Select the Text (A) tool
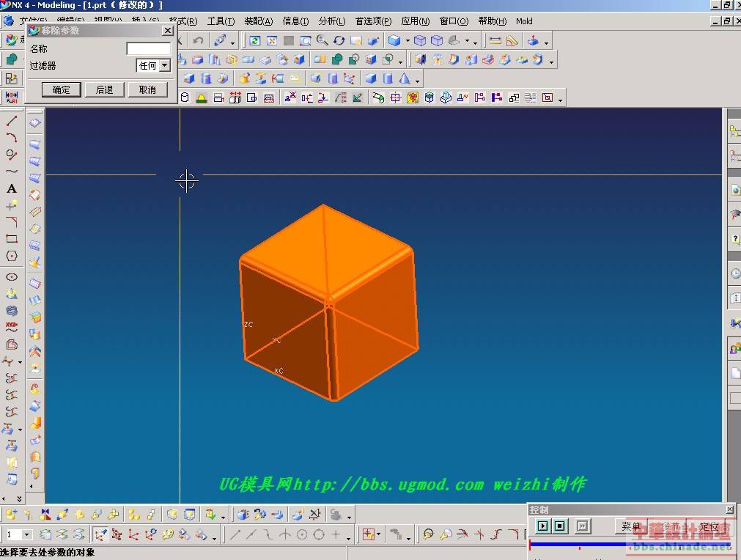Viewport: 741px width, 560px height. pyautogui.click(x=12, y=188)
